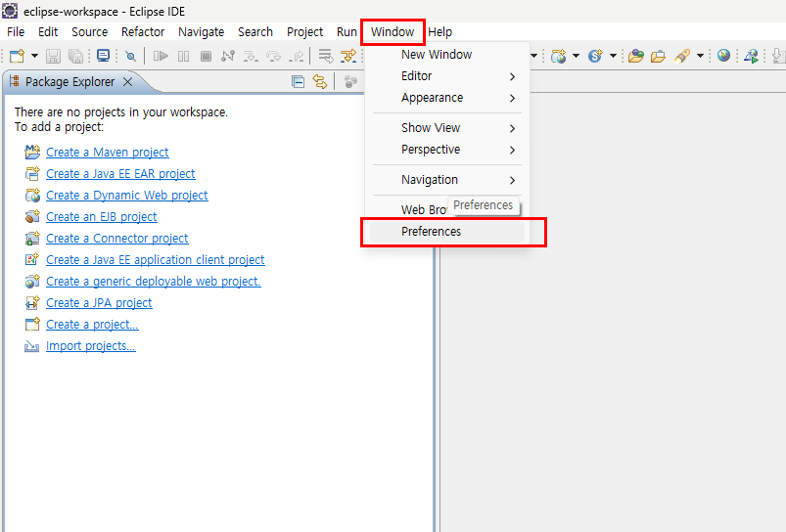Open dropdown next to New Servlet icon
786x532 pixels.
coord(613,56)
